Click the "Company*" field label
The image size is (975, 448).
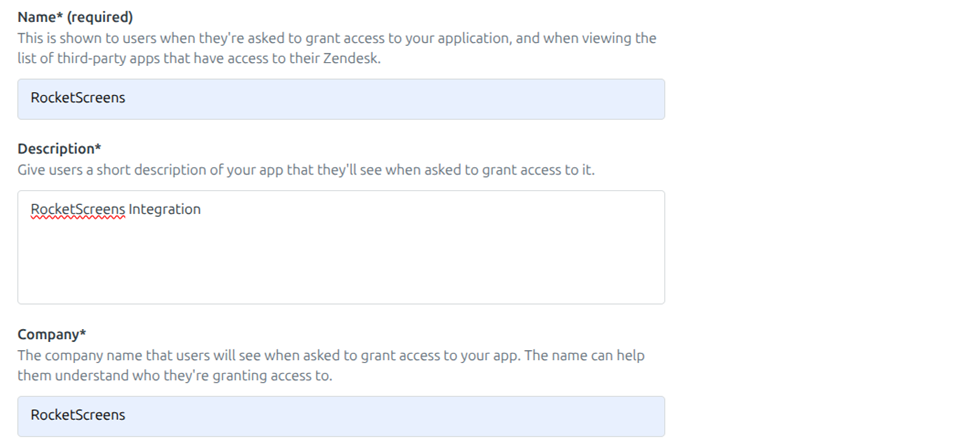tap(52, 334)
